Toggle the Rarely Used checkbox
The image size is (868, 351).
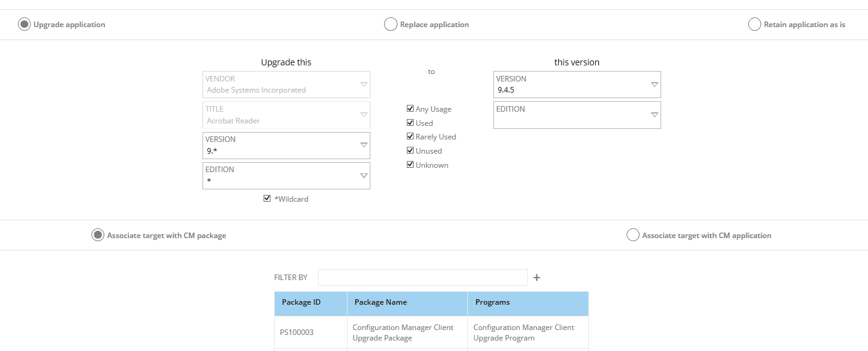pyautogui.click(x=410, y=136)
